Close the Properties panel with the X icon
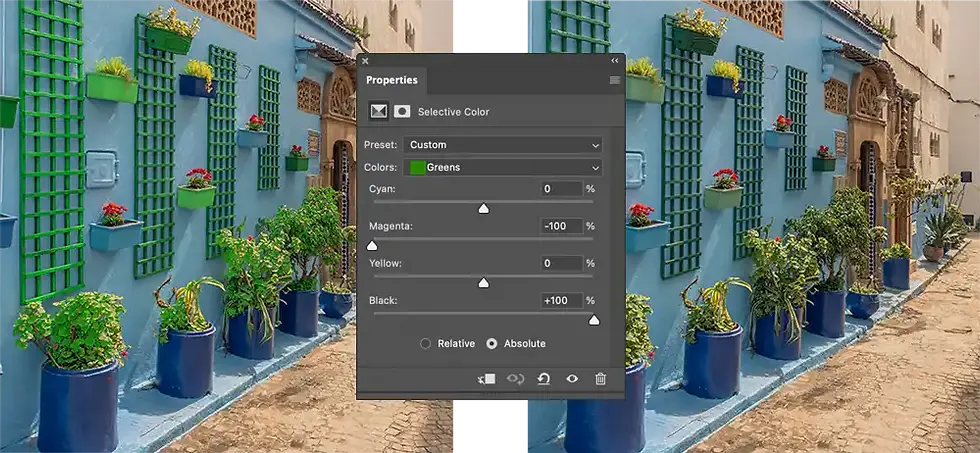Image resolution: width=980 pixels, height=453 pixels. [365, 61]
